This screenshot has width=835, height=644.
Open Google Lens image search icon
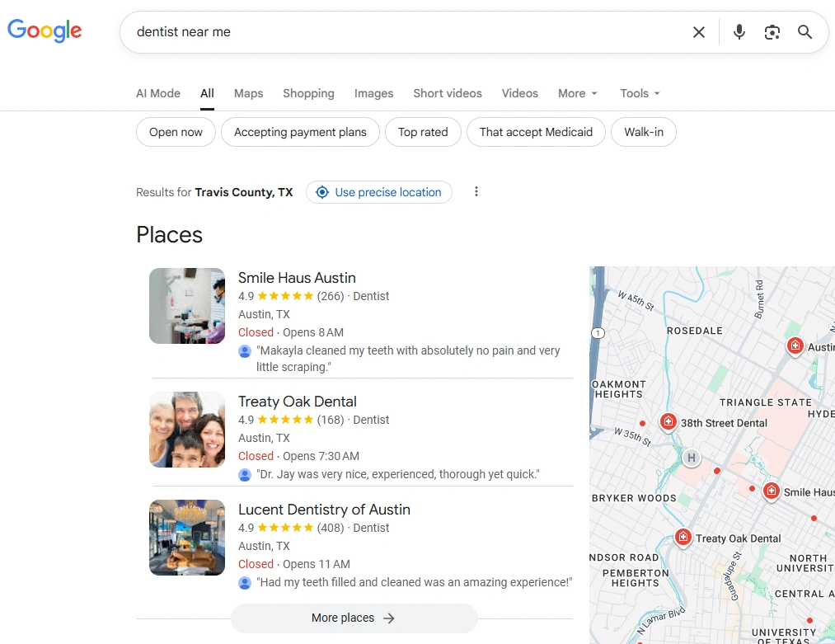[x=772, y=32]
